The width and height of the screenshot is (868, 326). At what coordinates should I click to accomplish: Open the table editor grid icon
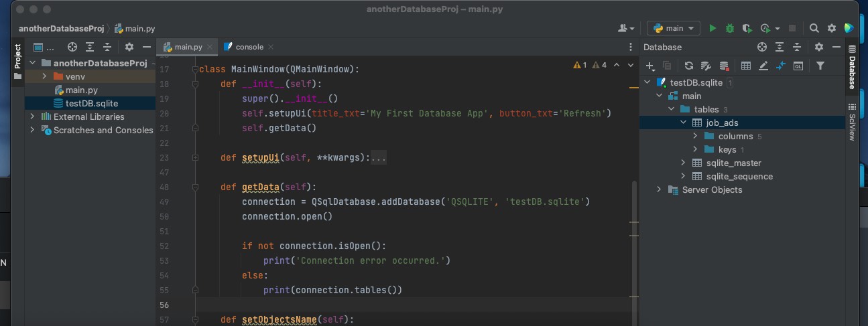746,66
